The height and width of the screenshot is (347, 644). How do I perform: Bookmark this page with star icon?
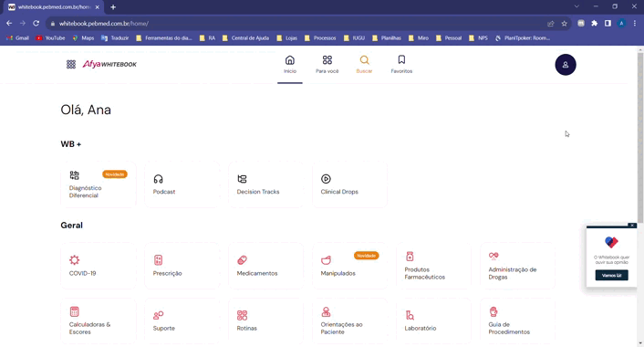(x=565, y=24)
